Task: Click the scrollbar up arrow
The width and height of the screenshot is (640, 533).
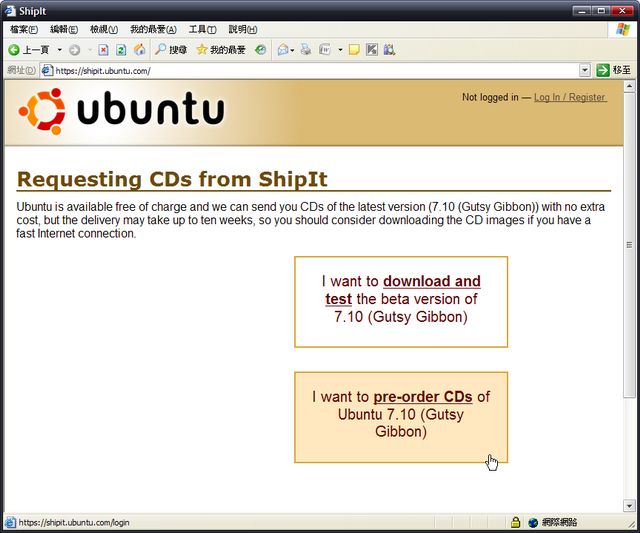Action: coord(629,86)
